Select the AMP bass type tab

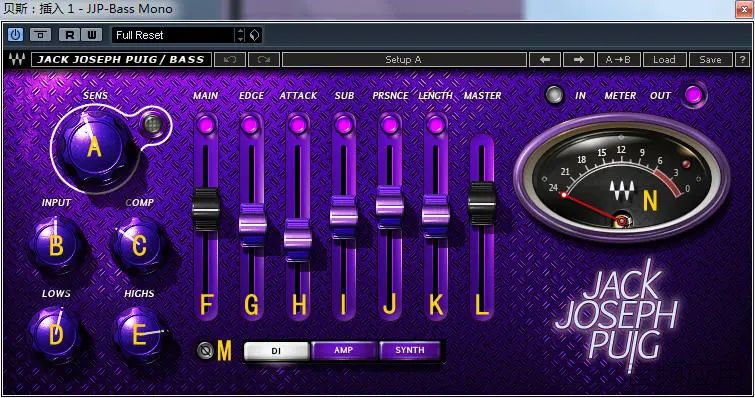click(343, 350)
